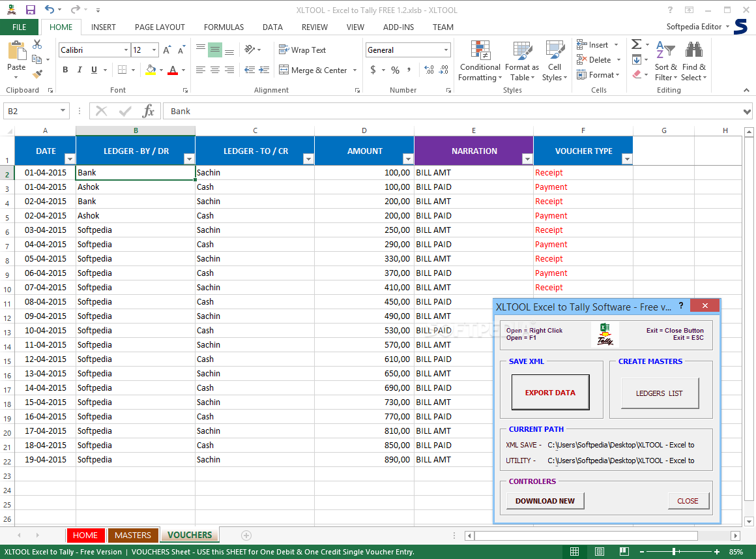The width and height of the screenshot is (756, 559).
Task: Click the zoom slider handle
Action: [x=674, y=551]
